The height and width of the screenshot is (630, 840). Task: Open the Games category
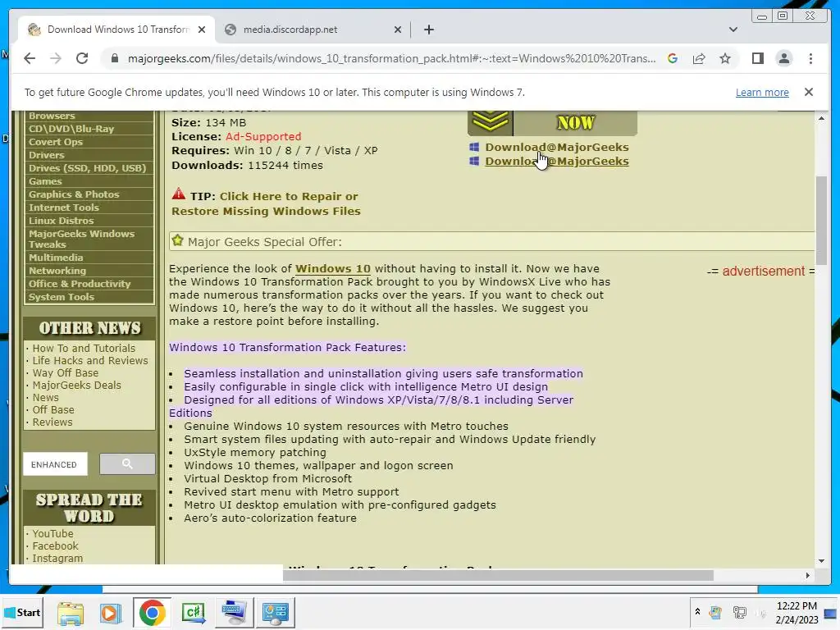pyautogui.click(x=46, y=181)
